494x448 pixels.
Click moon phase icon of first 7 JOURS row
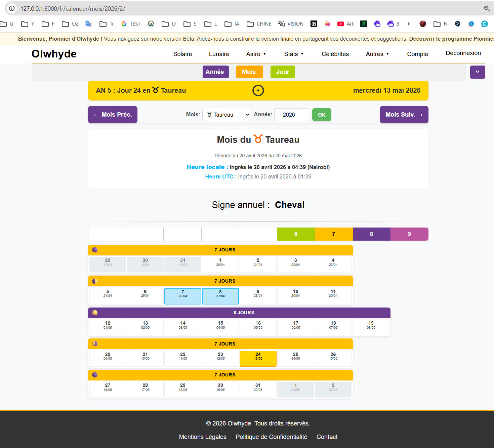(95, 250)
